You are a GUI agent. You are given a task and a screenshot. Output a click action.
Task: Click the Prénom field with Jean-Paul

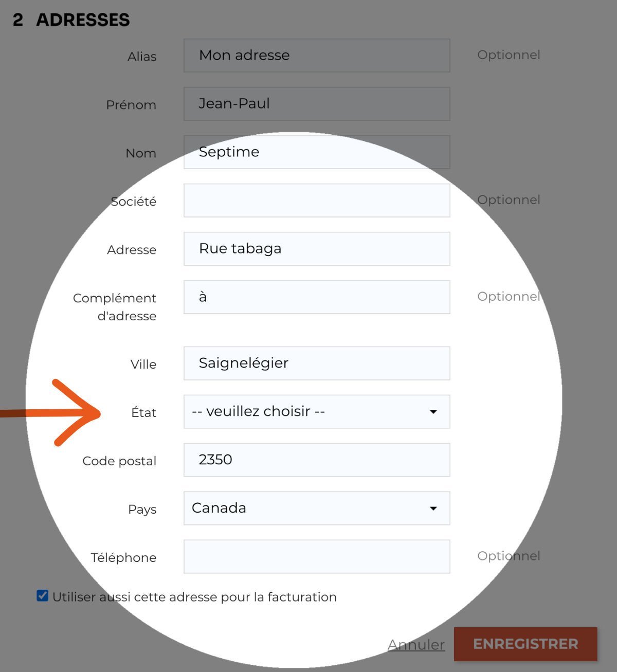tap(317, 104)
